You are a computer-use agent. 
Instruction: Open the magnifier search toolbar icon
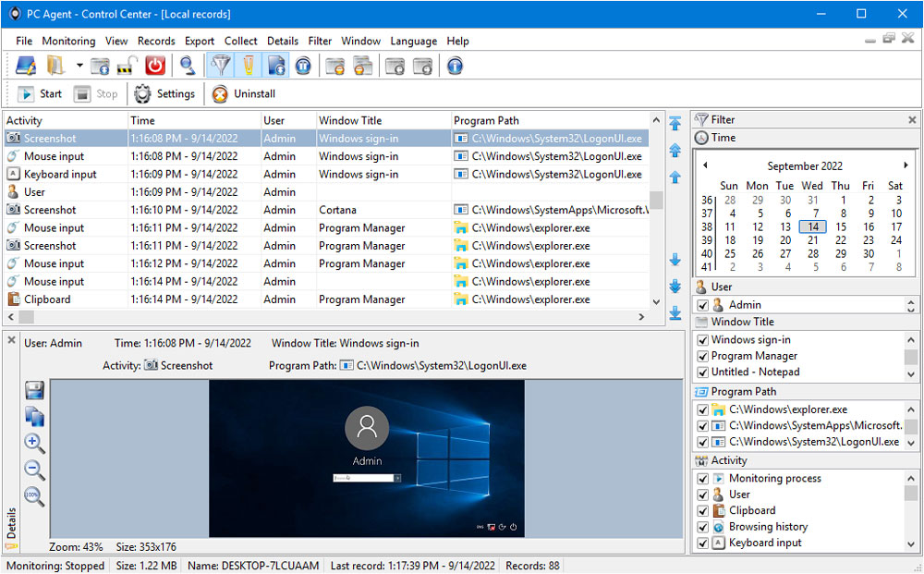188,66
